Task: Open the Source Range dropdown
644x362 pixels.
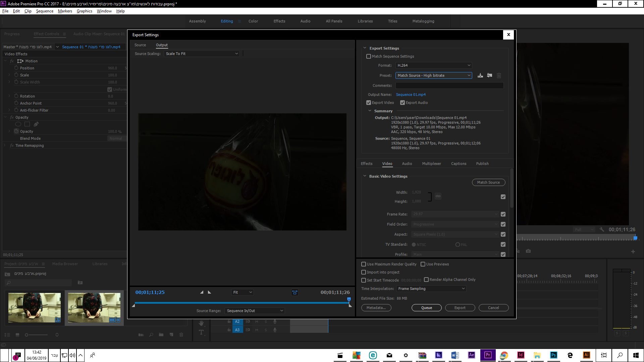Action: click(x=255, y=311)
